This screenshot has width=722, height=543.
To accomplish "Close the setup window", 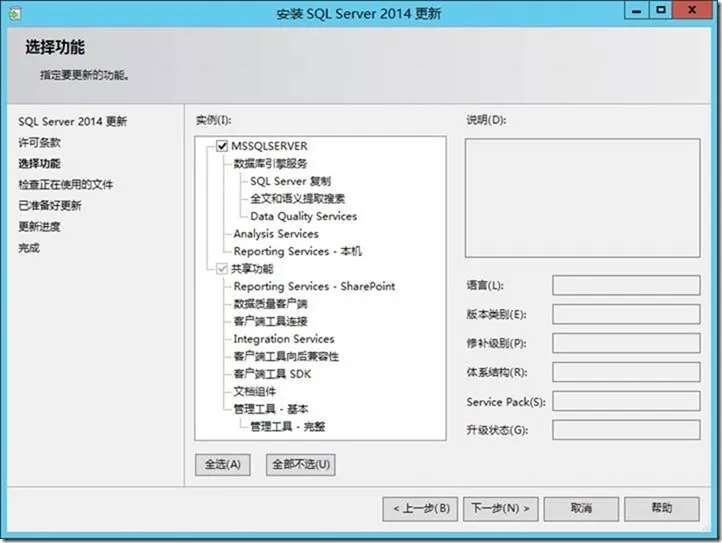I will pos(692,10).
